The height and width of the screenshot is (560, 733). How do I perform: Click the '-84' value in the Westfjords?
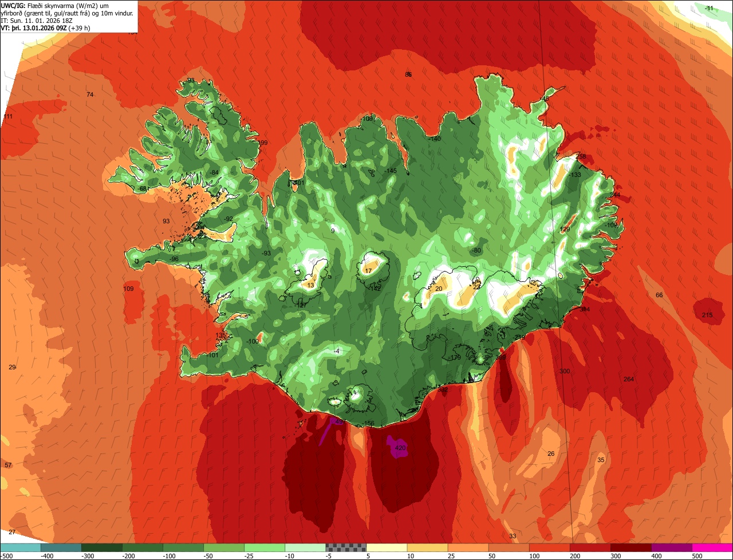(214, 172)
